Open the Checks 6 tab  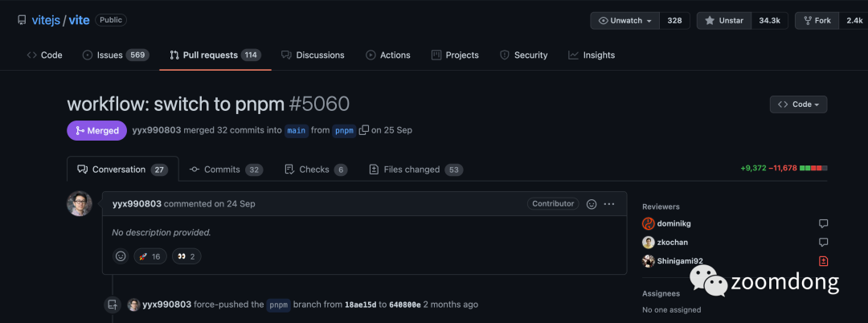[x=316, y=170]
